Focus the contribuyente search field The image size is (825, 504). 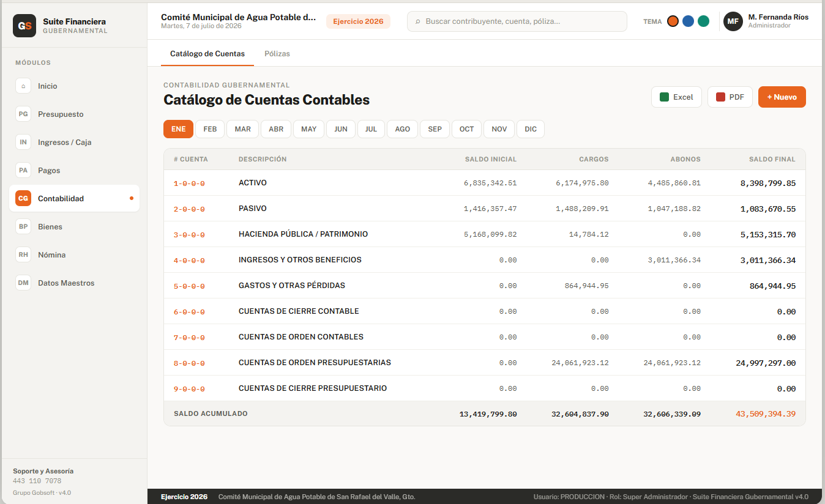click(517, 21)
